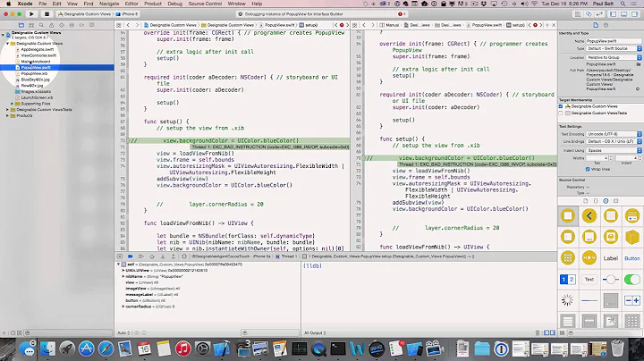Open the All Output console filter
The height and width of the screenshot is (361, 644).
315,332
